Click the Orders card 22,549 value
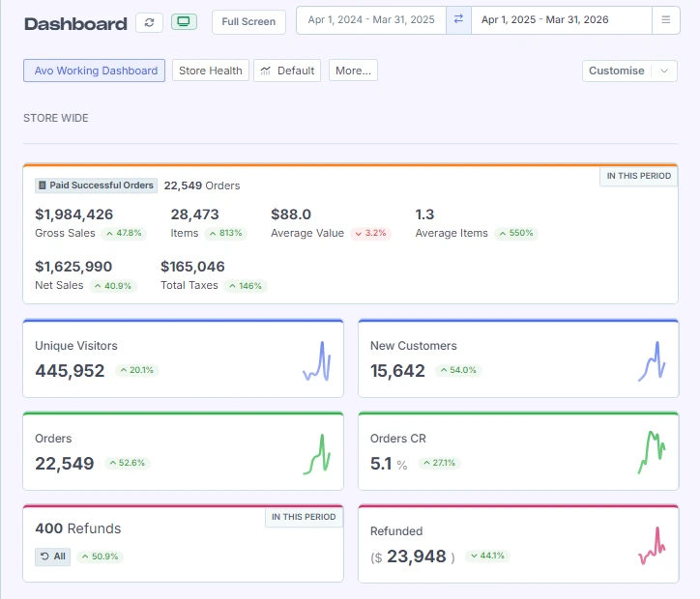This screenshot has height=599, width=700. click(x=65, y=464)
